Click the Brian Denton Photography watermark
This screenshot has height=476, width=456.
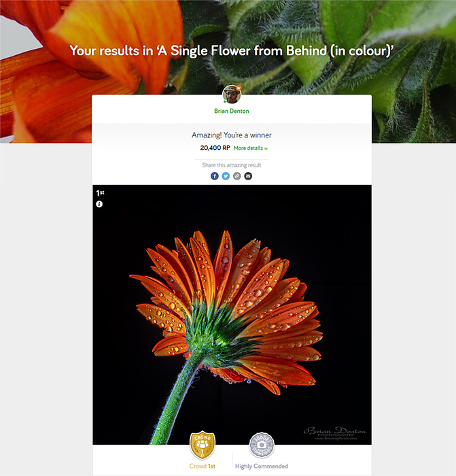tap(334, 433)
